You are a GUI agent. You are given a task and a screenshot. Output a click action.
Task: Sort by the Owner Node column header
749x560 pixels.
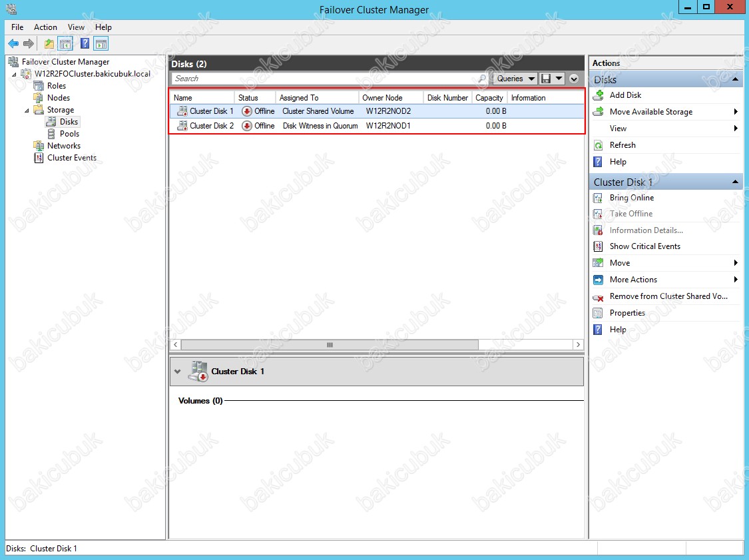click(391, 98)
